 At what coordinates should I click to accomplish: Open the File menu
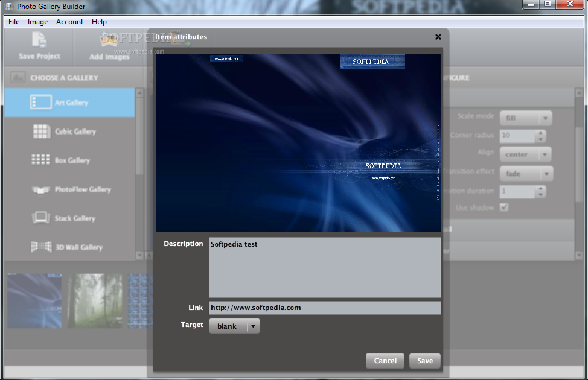coord(14,22)
